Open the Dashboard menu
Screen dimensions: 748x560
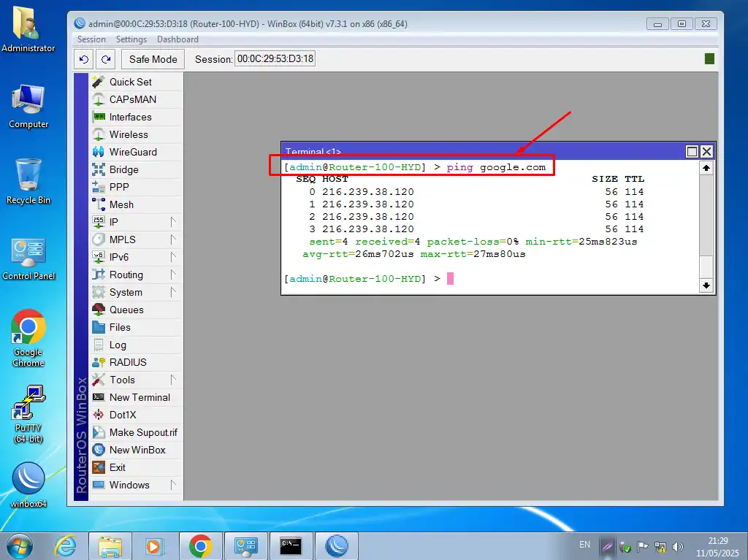click(178, 39)
